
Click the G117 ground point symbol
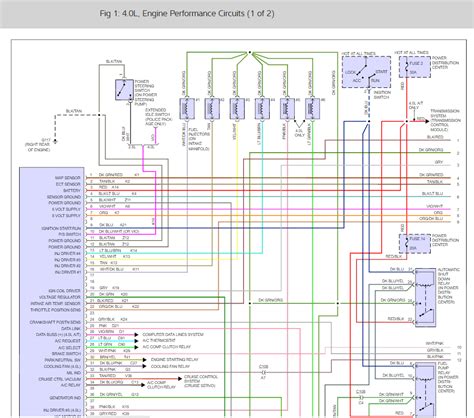tap(55, 141)
